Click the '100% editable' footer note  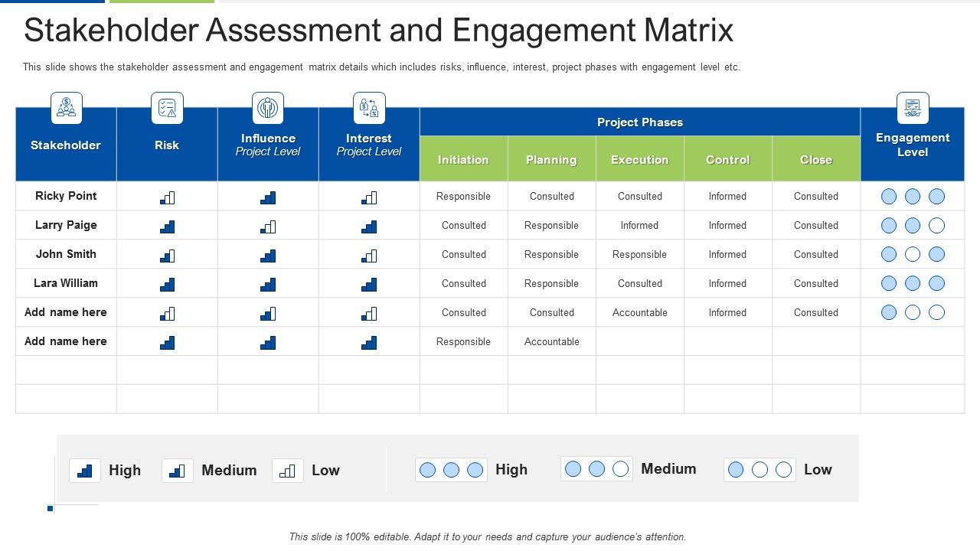(x=488, y=536)
